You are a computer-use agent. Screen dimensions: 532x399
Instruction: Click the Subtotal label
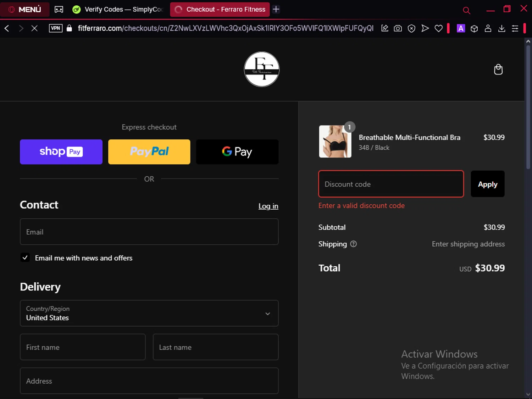(x=332, y=227)
